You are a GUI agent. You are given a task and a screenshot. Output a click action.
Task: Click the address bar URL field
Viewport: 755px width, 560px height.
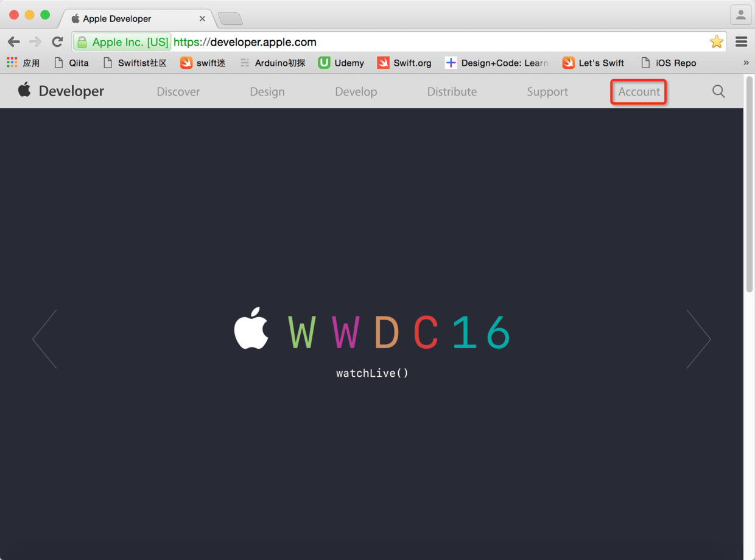click(401, 42)
